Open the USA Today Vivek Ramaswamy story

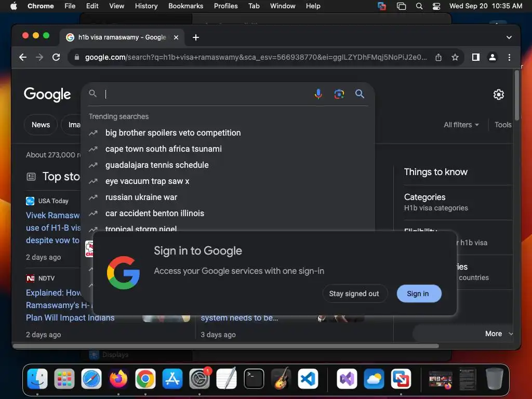point(53,228)
